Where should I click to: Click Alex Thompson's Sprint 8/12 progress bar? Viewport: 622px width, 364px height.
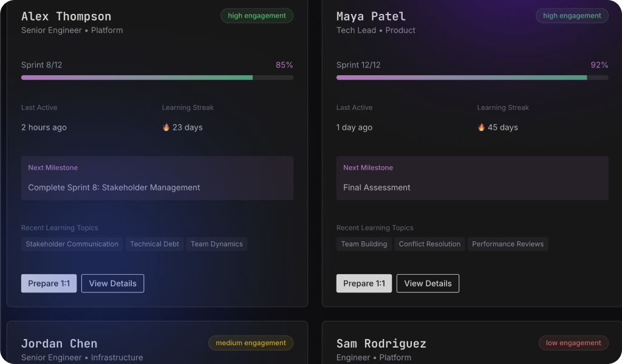tap(157, 78)
